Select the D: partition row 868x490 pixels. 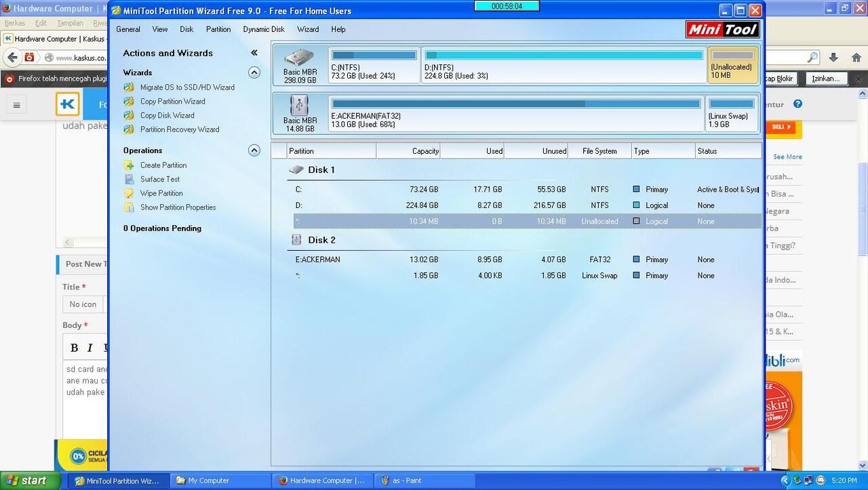pos(523,205)
